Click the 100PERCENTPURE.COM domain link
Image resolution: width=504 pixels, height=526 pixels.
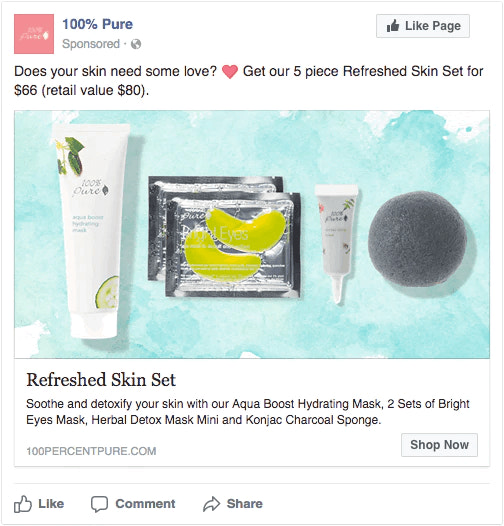tap(91, 451)
